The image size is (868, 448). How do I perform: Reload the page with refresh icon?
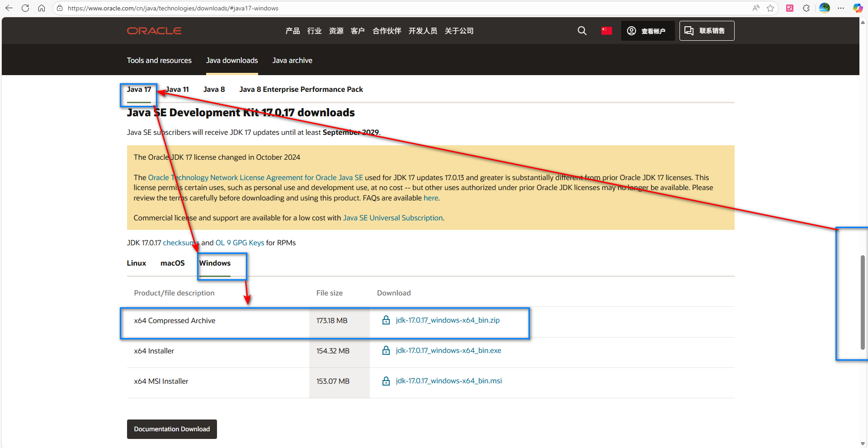click(x=25, y=8)
